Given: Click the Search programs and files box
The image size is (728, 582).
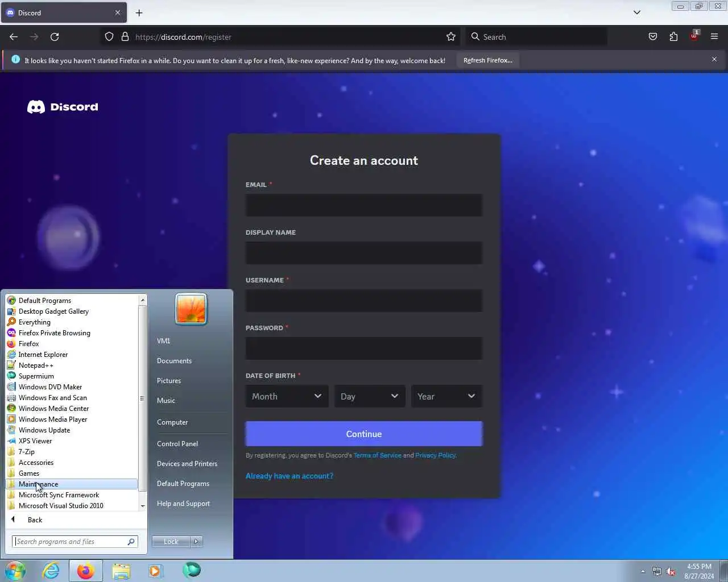Looking at the screenshot, I should coord(75,542).
